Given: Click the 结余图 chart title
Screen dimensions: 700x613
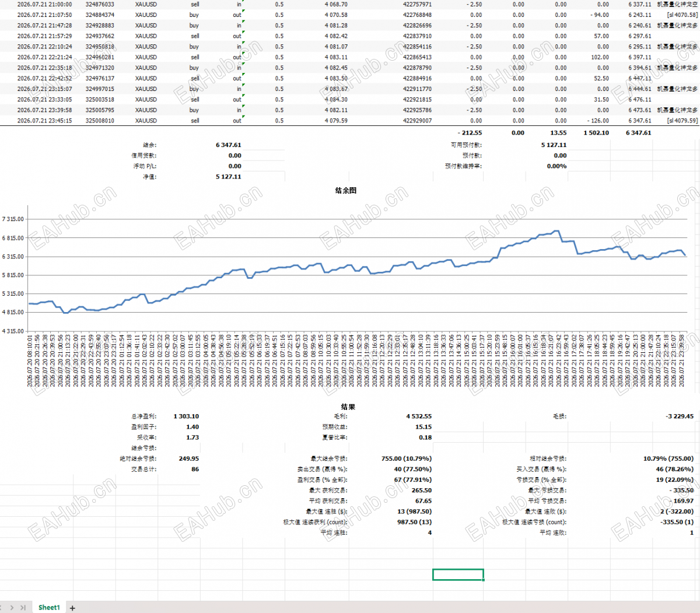Looking at the screenshot, I should click(x=346, y=191).
